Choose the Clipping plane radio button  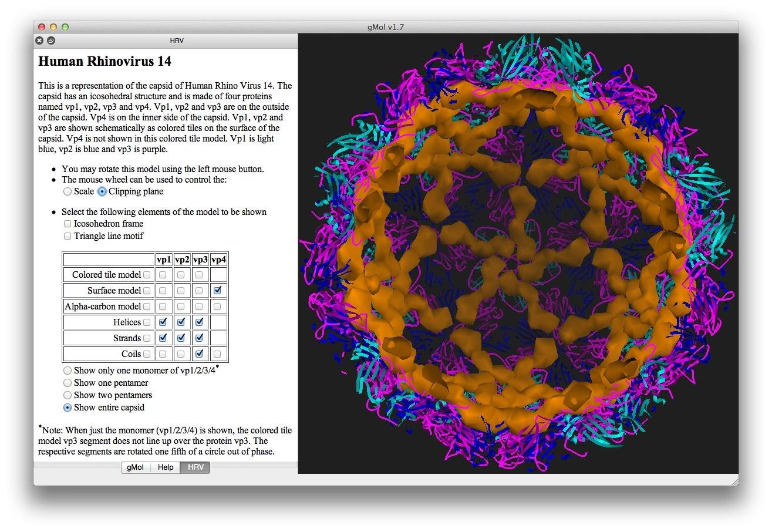point(102,191)
